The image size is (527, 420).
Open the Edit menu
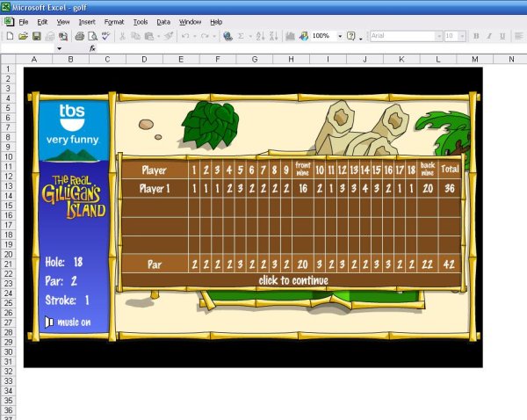pyautogui.click(x=42, y=22)
